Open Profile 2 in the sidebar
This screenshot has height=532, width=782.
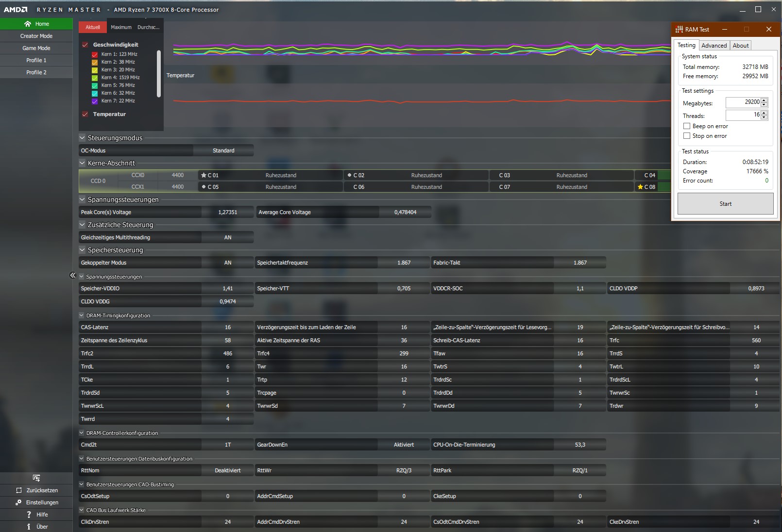click(x=36, y=72)
